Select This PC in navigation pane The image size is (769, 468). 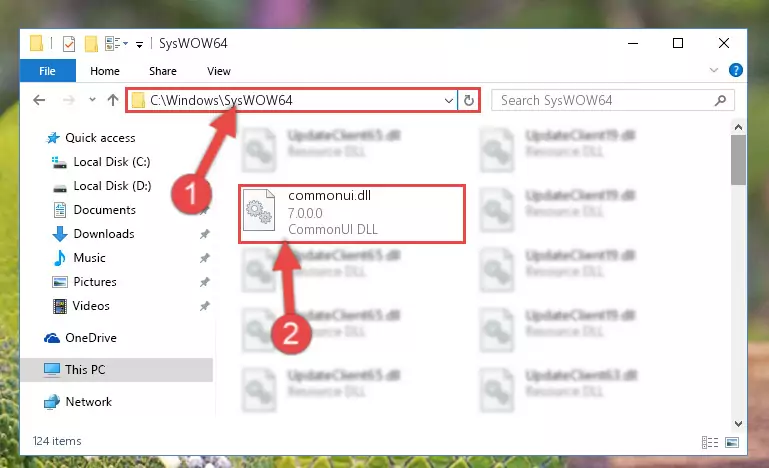pyautogui.click(x=116, y=370)
